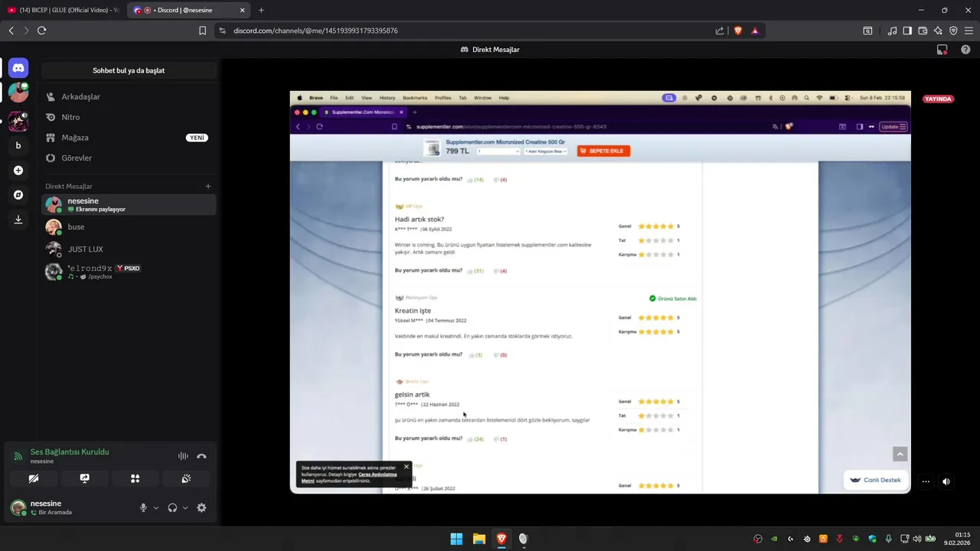
Task: Open Brave Shields lion icon
Action: click(x=738, y=31)
